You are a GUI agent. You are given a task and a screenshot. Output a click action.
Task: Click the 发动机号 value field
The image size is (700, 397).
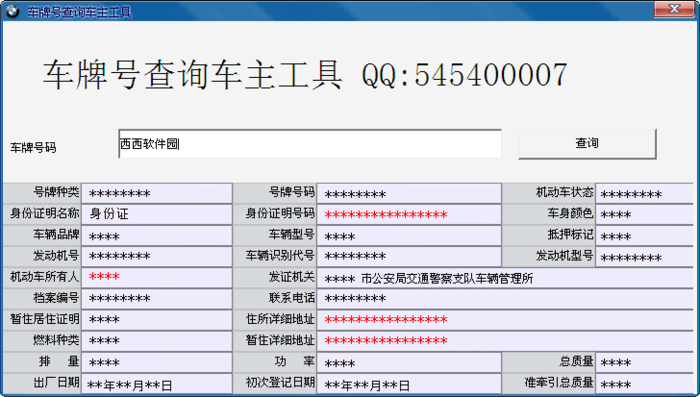point(157,256)
